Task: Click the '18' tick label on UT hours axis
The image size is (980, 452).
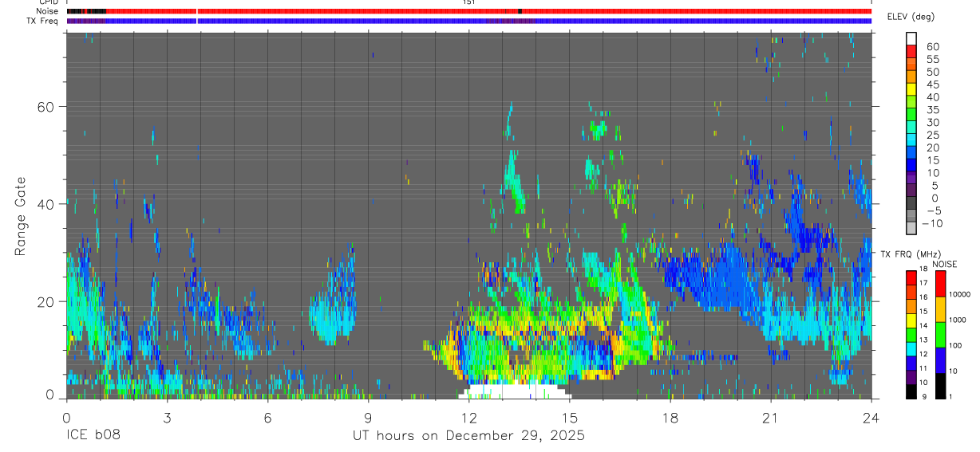Action: (x=670, y=419)
